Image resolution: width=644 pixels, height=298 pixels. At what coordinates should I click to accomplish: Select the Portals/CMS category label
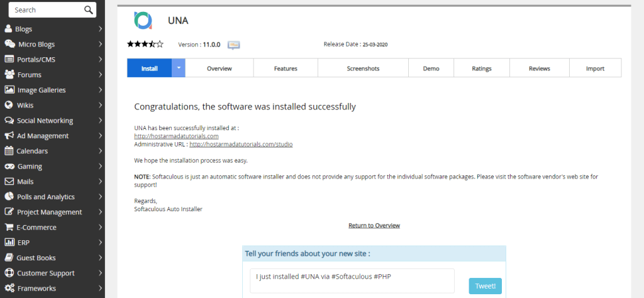tap(36, 59)
